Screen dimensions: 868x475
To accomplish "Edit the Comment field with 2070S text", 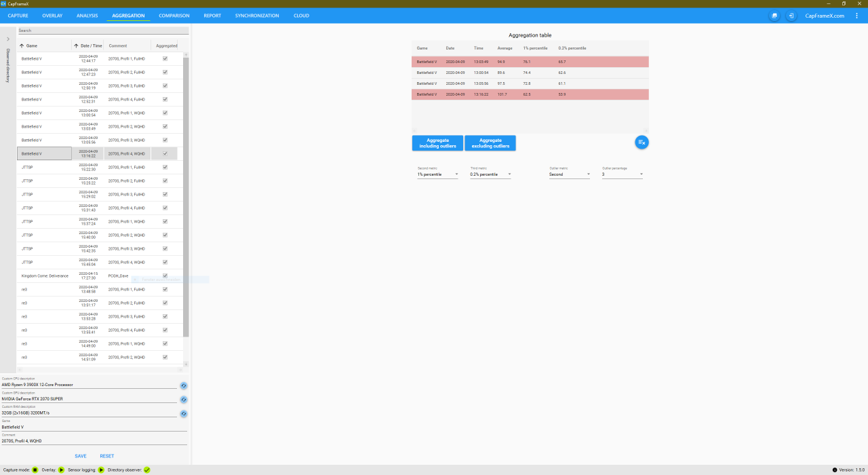I will point(94,441).
